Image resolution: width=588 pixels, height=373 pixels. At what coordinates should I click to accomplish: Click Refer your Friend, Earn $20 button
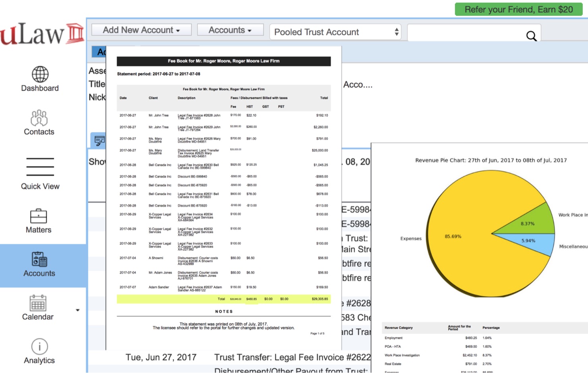point(518,10)
